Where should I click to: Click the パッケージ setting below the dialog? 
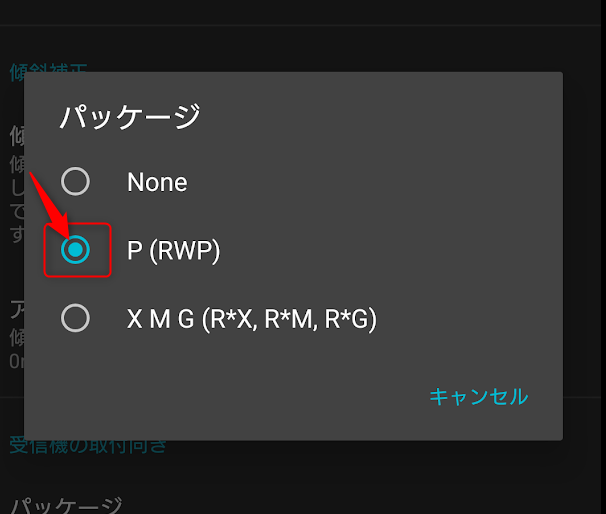(x=66, y=505)
